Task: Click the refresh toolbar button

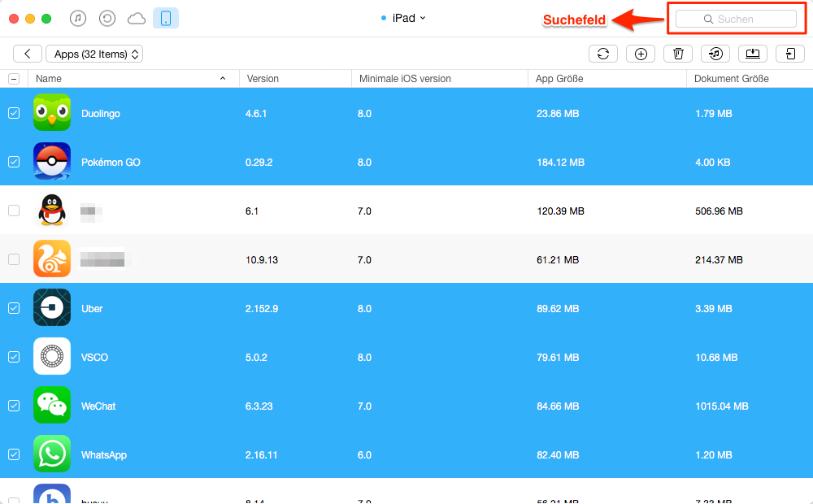Action: coord(603,54)
